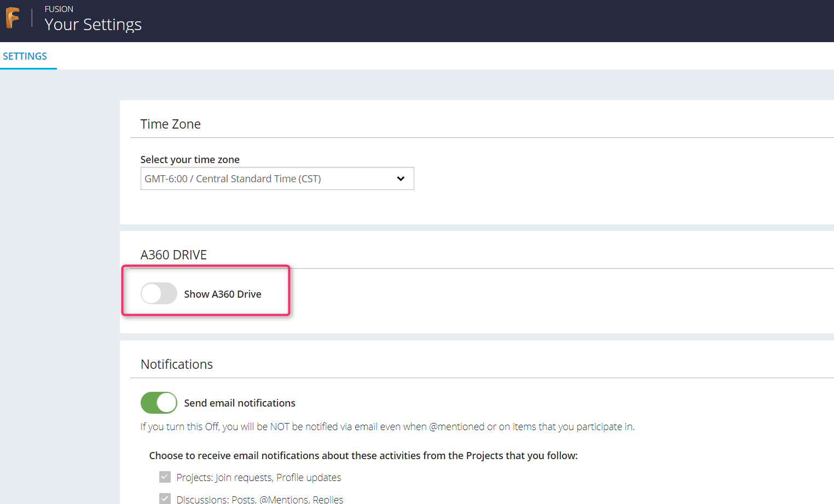Viewport: 834px width, 504px height.
Task: Turn off Send email notifications toggle
Action: click(x=159, y=403)
